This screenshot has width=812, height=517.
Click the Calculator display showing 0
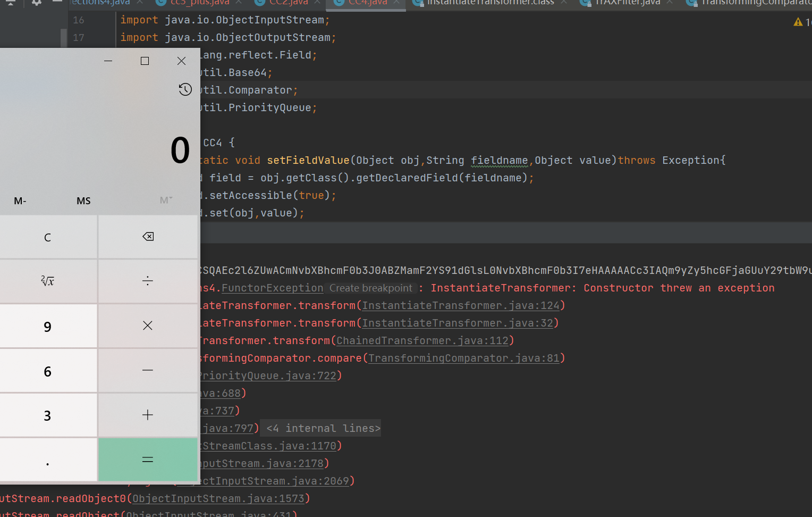click(180, 150)
